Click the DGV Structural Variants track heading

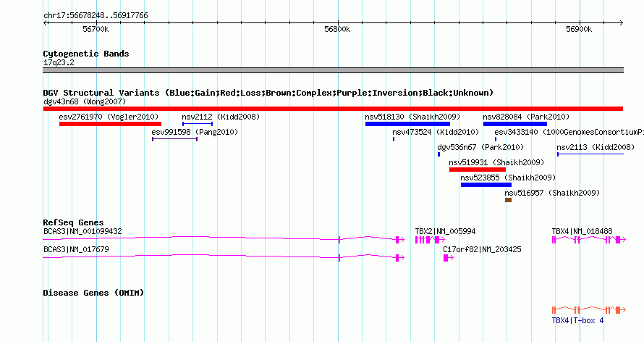(x=268, y=93)
